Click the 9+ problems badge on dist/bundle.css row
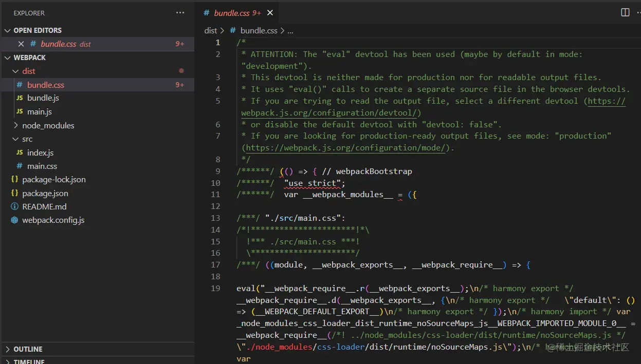 [x=179, y=85]
